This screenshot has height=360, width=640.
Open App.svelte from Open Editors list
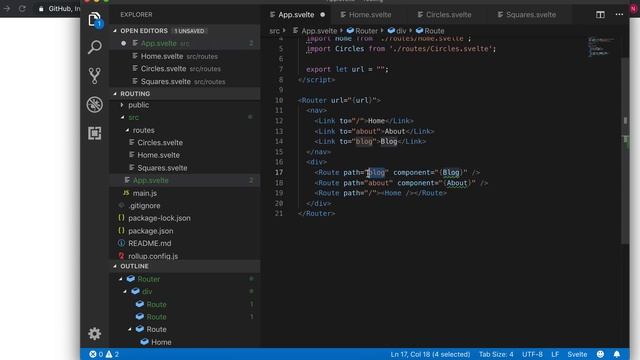point(185,43)
